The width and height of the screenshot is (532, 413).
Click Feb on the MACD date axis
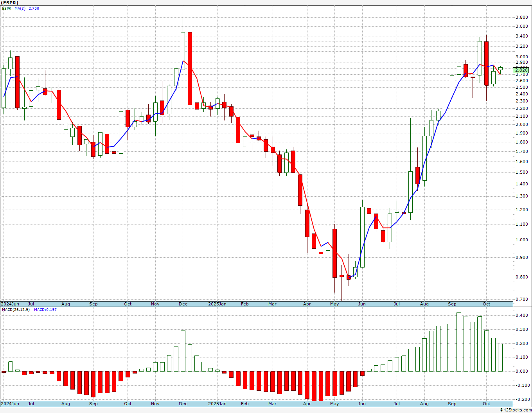tap(245, 404)
